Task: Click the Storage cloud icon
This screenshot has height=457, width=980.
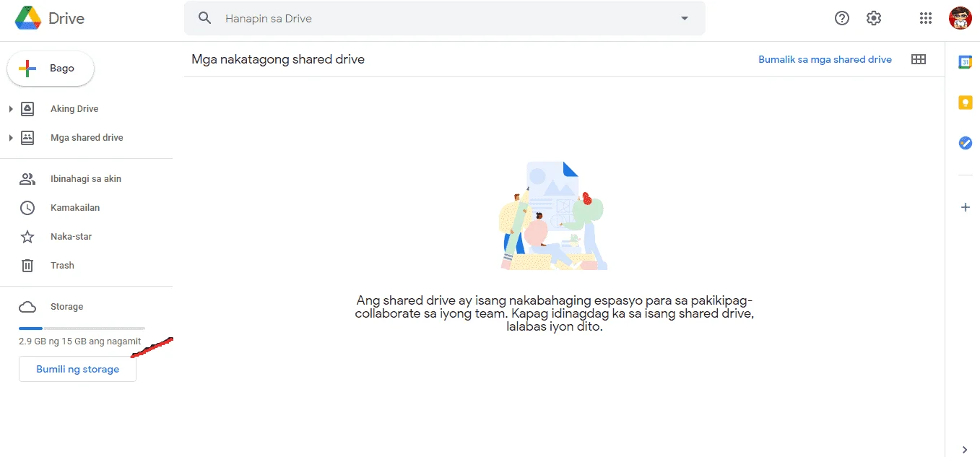Action: coord(27,307)
